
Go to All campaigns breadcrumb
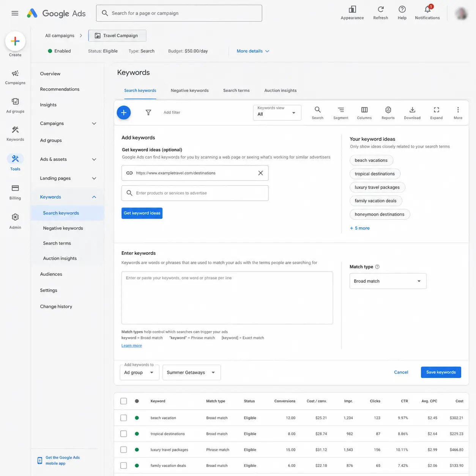click(x=60, y=36)
